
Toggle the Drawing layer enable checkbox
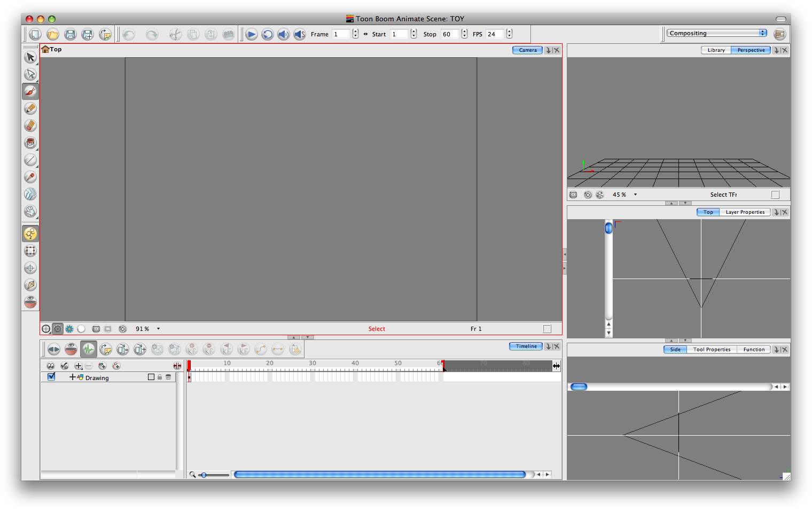pos(51,377)
